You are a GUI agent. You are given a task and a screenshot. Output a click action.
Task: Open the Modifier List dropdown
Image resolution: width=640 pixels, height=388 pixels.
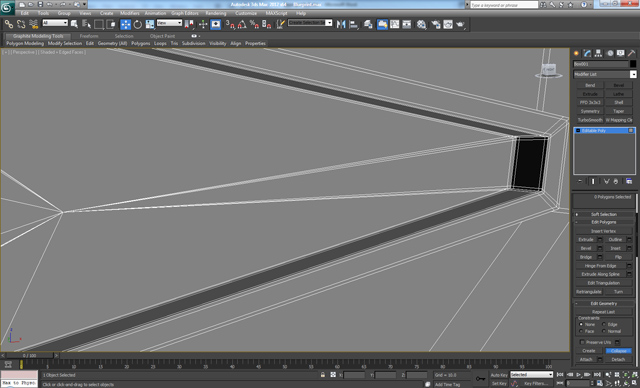coord(604,74)
